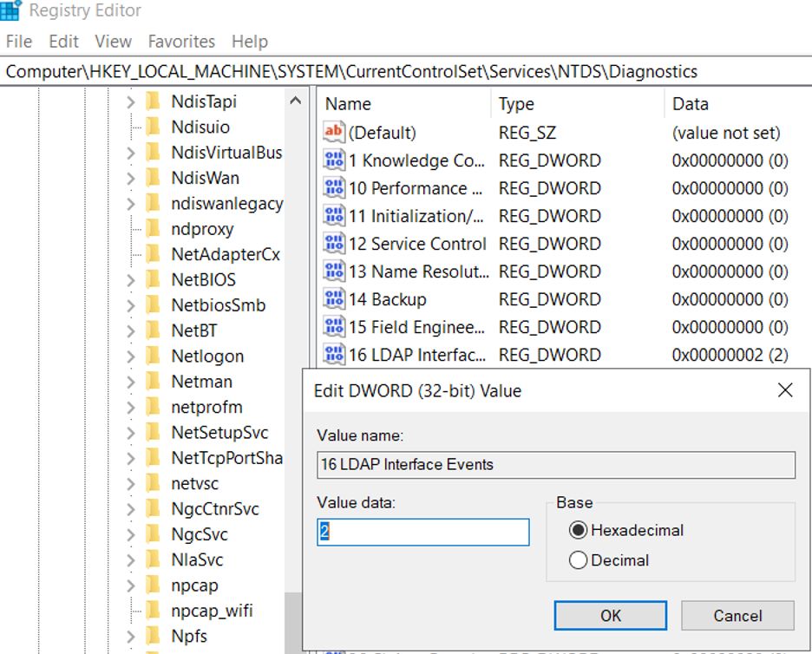This screenshot has width=812, height=654.
Task: Click the Value name field showing LDAP Interface Events
Action: click(x=556, y=465)
